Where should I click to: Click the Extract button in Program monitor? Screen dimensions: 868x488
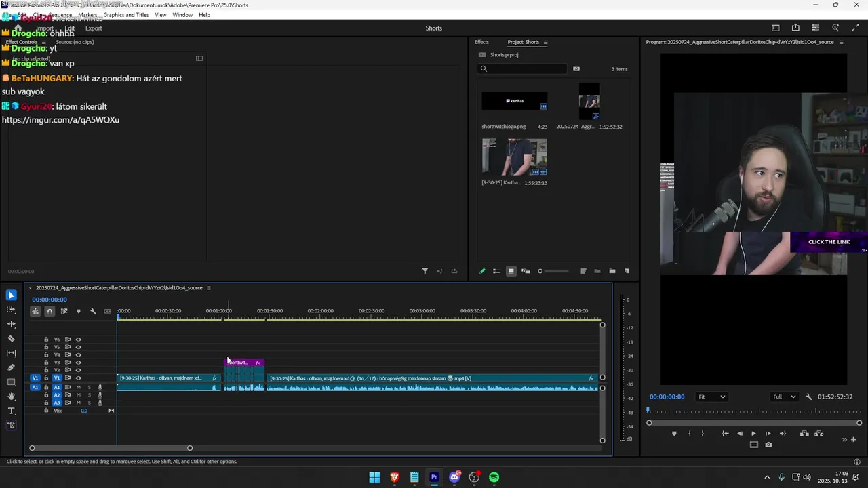coord(818,434)
